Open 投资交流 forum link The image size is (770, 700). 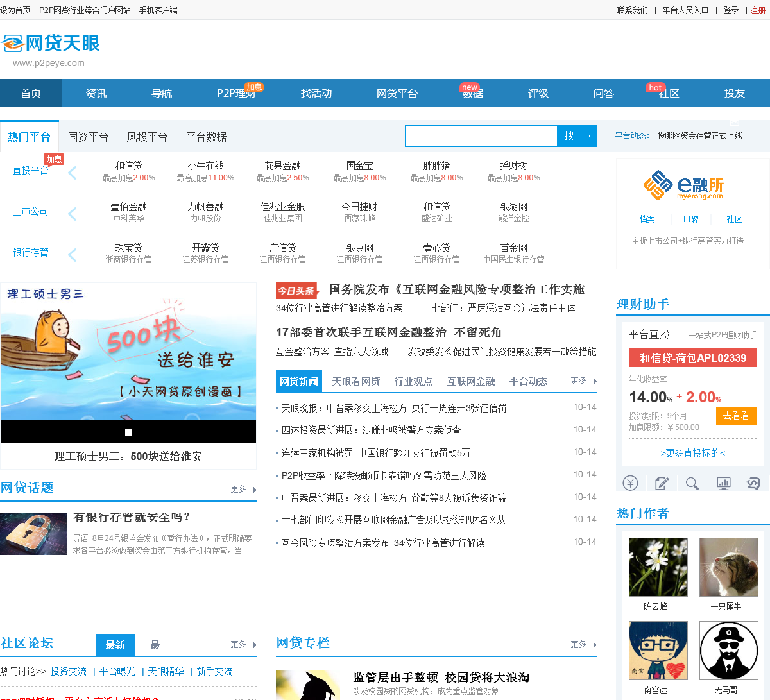[x=69, y=671]
